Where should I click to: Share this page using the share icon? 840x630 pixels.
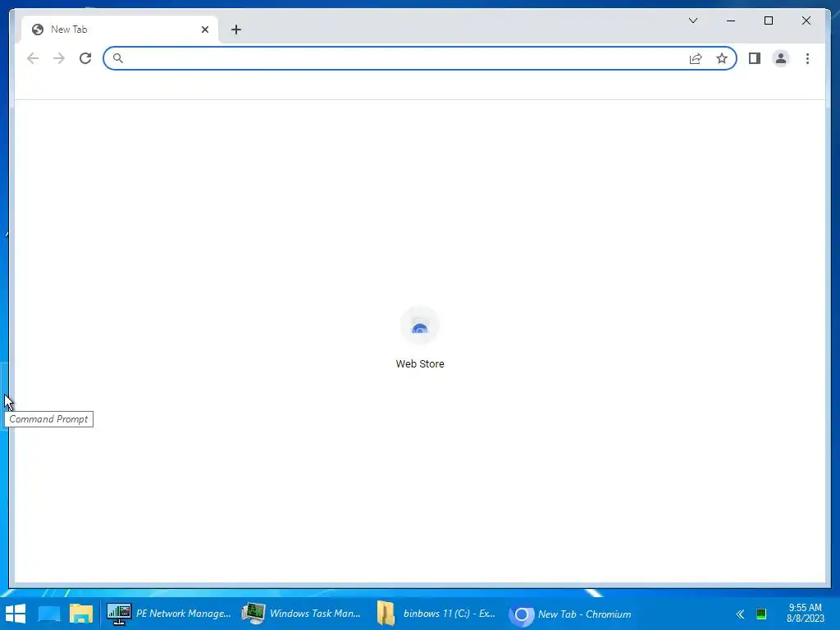point(696,58)
